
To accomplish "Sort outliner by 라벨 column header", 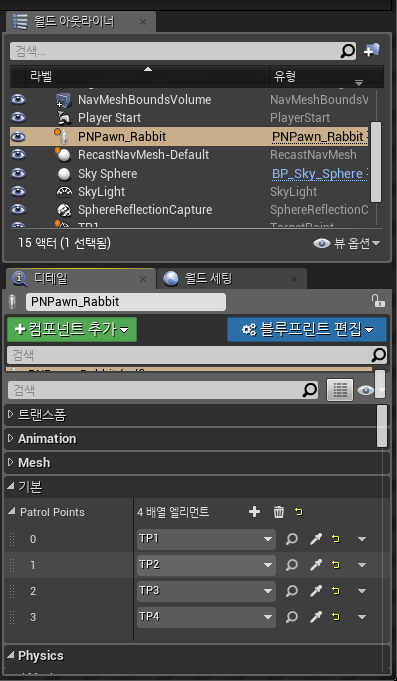I will (148, 77).
